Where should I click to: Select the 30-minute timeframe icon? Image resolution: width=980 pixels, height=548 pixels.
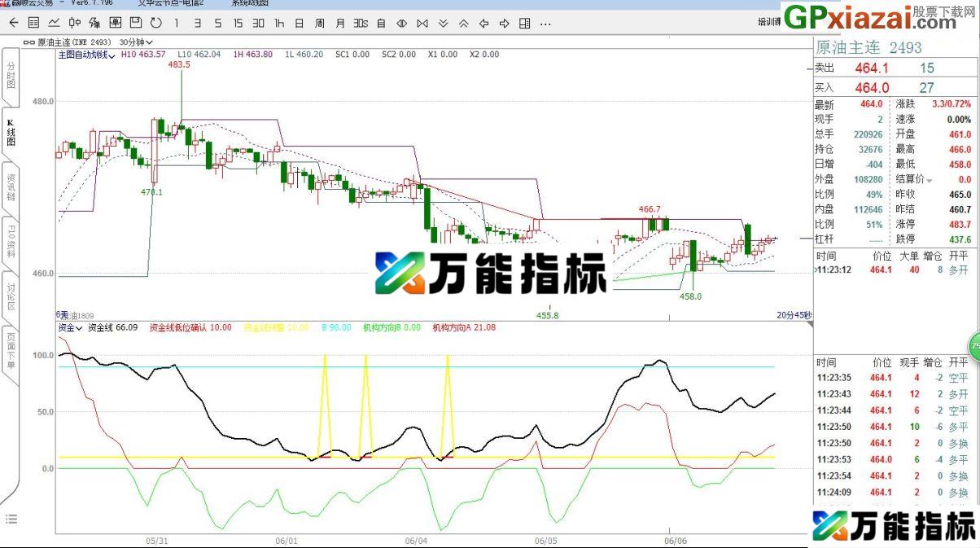coord(258,23)
